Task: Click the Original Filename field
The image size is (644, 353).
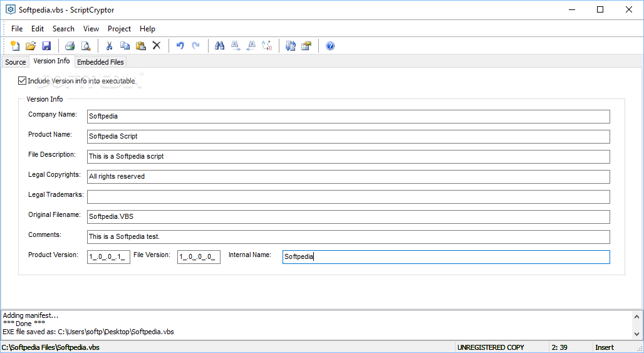Action: (x=348, y=216)
